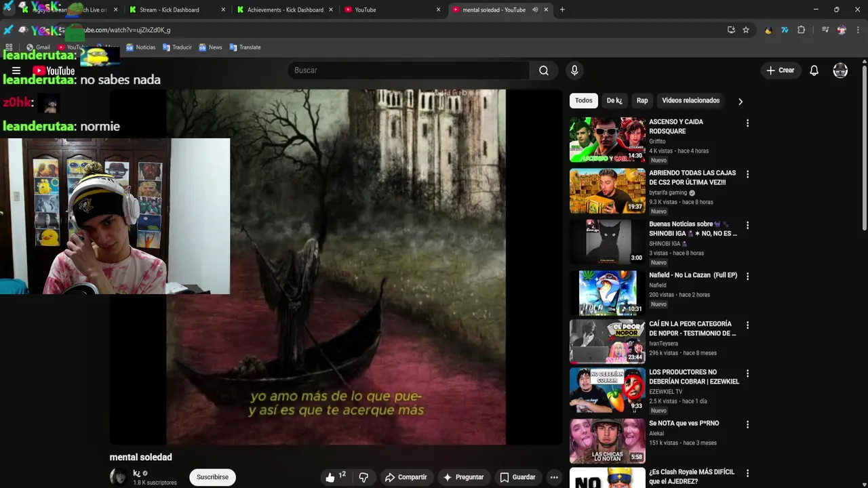Open the SHINOBI IGA black cat thumbnail

point(607,242)
